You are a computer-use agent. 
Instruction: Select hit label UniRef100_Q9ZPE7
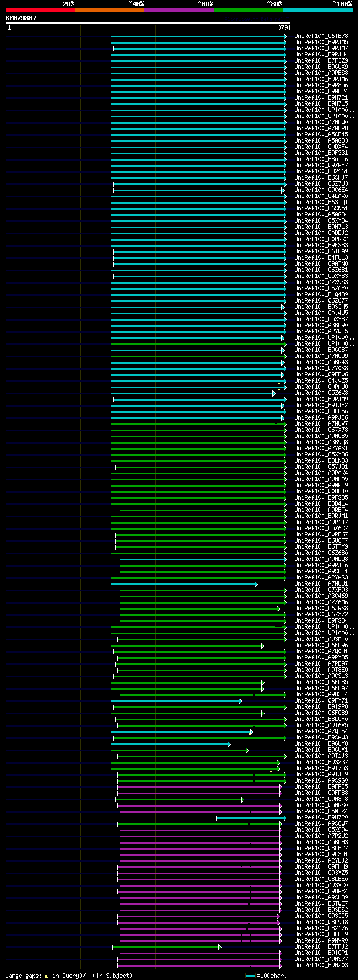(x=321, y=166)
